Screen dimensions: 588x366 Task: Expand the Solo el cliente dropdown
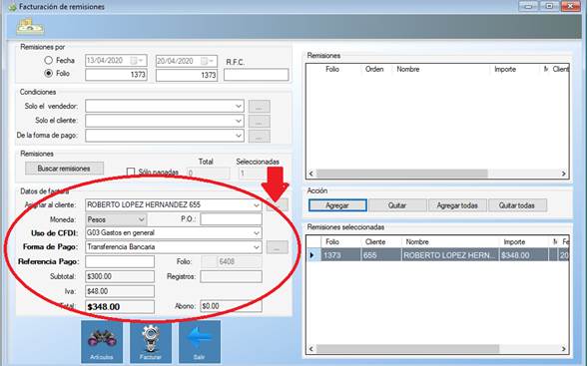(x=239, y=121)
